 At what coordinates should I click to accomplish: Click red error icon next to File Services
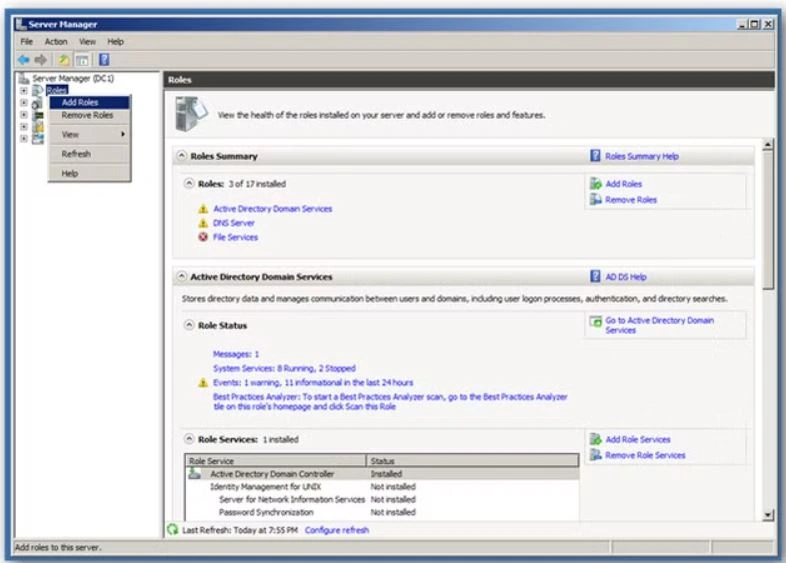click(203, 237)
